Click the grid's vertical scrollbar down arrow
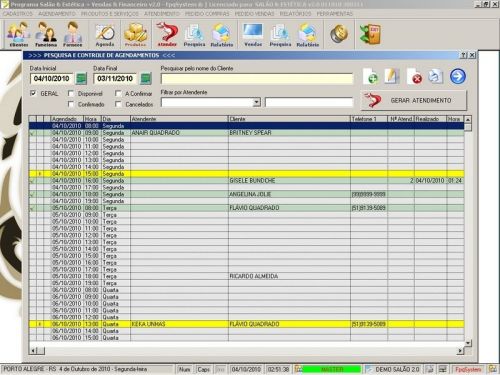Screen dimensions: 500x375 (x=468, y=343)
